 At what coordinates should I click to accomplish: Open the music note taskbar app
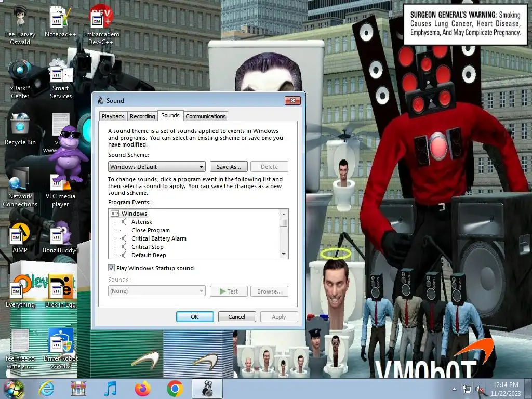pyautogui.click(x=110, y=389)
